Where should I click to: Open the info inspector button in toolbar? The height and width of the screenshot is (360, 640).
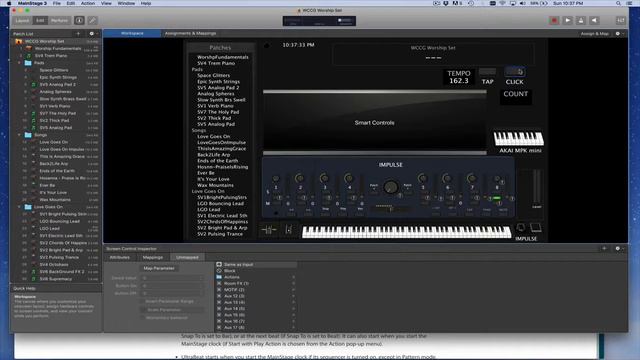pos(79,20)
